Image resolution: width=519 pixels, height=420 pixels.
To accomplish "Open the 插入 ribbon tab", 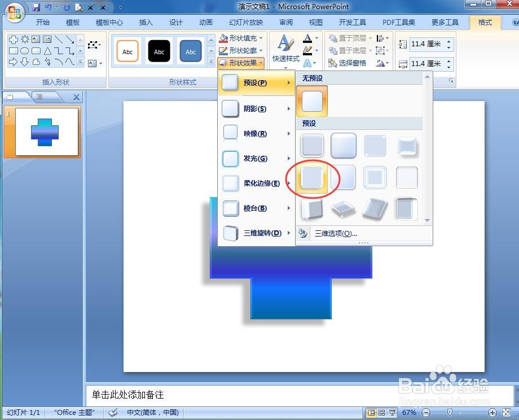I will pos(146,23).
